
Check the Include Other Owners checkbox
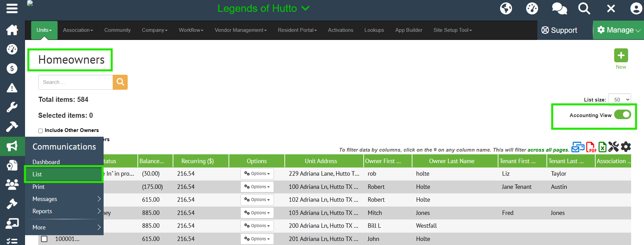pyautogui.click(x=41, y=131)
